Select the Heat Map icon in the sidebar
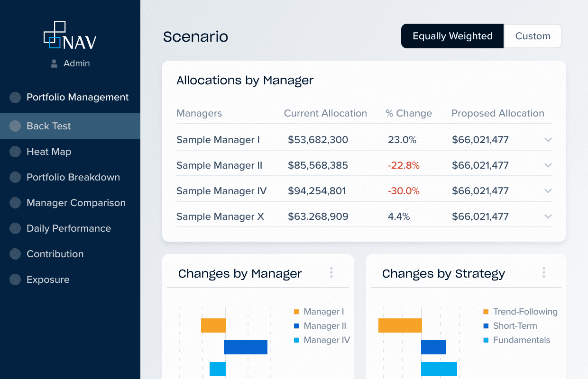The width and height of the screenshot is (588, 379). pos(14,152)
